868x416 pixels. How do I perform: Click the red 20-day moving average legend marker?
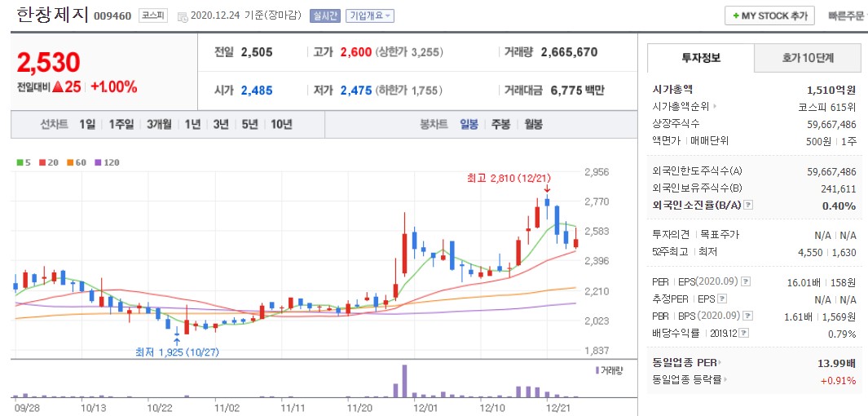coord(42,163)
